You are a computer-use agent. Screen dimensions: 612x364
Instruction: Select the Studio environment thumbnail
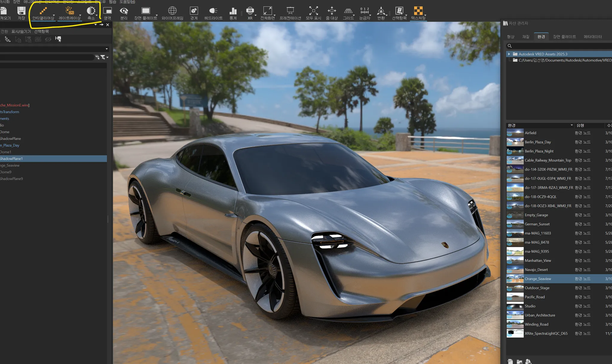pyautogui.click(x=515, y=306)
